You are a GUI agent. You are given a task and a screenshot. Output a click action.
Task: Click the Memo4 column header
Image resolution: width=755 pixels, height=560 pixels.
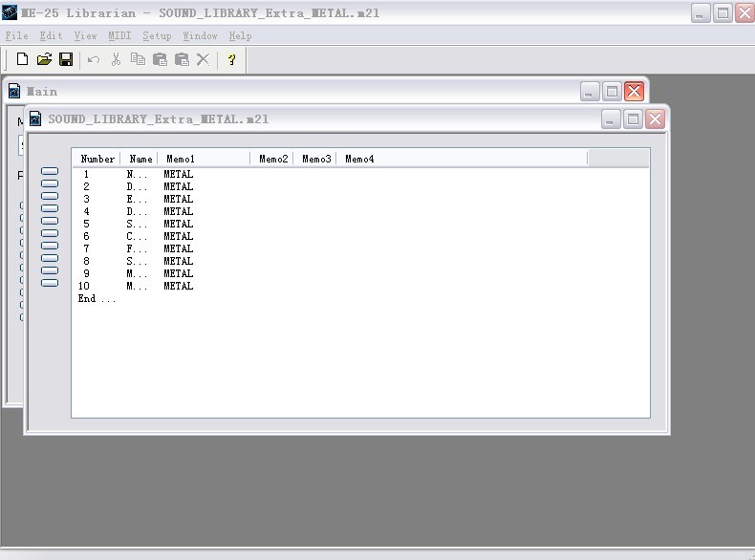359,159
